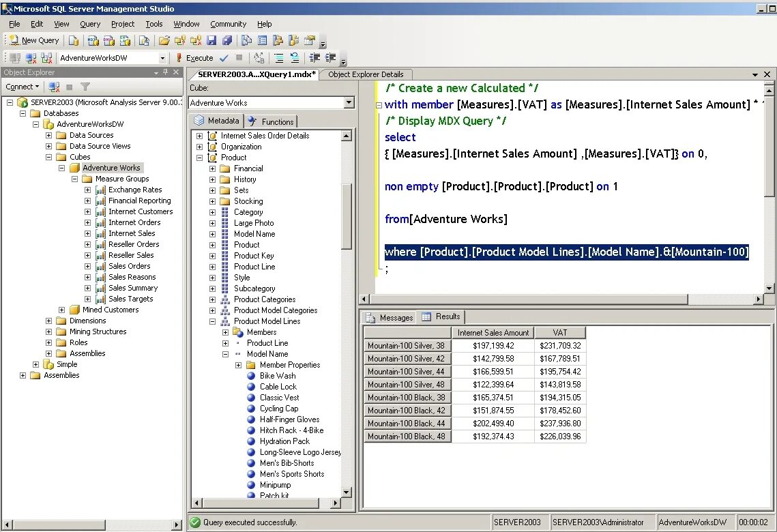Click the Disconnect icon on query toolbar
The width and height of the screenshot is (777, 532).
click(x=31, y=58)
